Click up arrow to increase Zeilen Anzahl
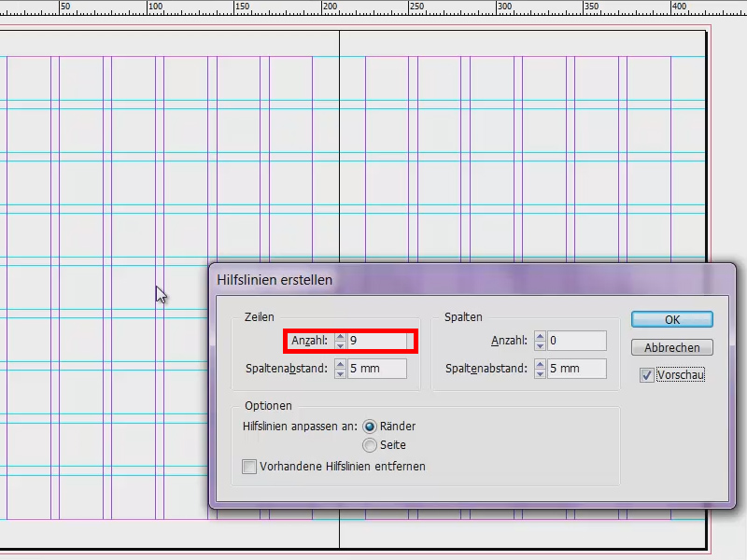The image size is (747, 560). tap(339, 337)
